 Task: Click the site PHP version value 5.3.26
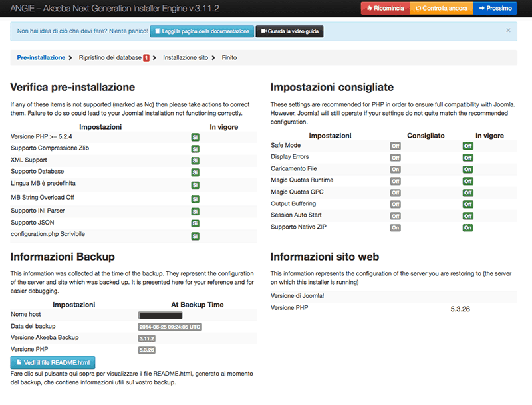pos(460,309)
